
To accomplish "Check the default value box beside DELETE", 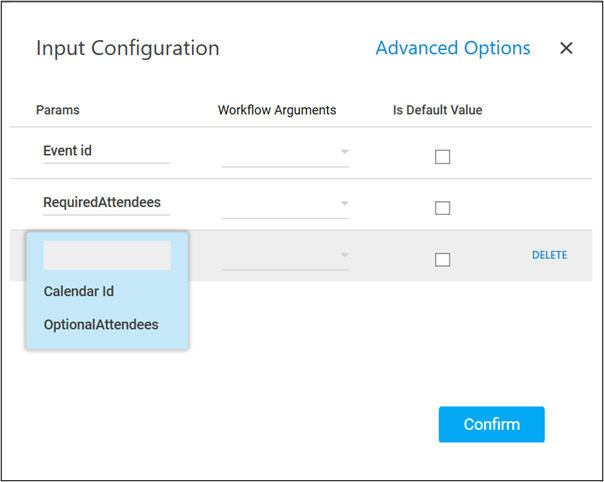I will (x=442, y=260).
